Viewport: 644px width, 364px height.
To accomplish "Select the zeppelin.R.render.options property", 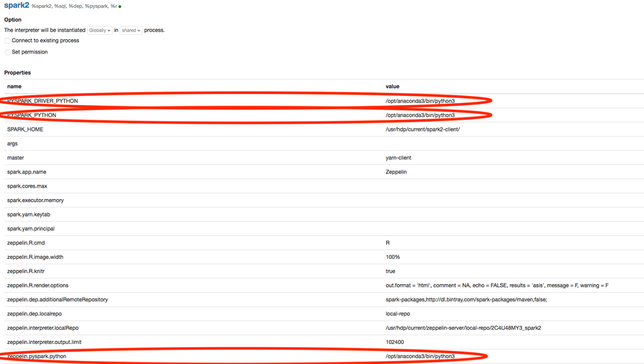I will click(38, 285).
